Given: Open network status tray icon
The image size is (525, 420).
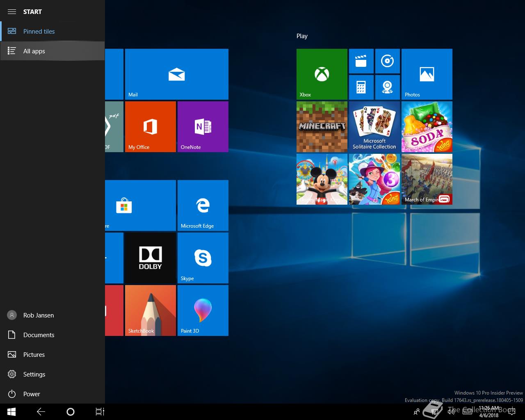Looking at the screenshot, I should pyautogui.click(x=435, y=412).
